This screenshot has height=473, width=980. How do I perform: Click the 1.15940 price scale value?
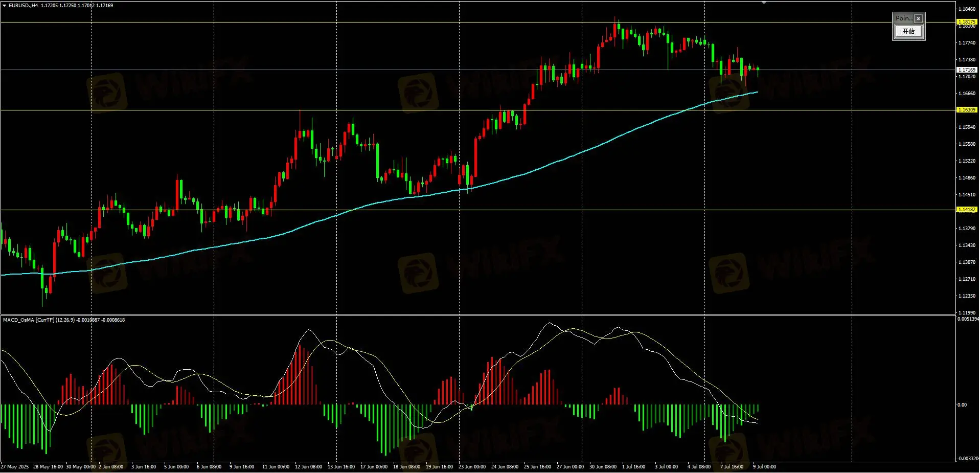(x=967, y=127)
